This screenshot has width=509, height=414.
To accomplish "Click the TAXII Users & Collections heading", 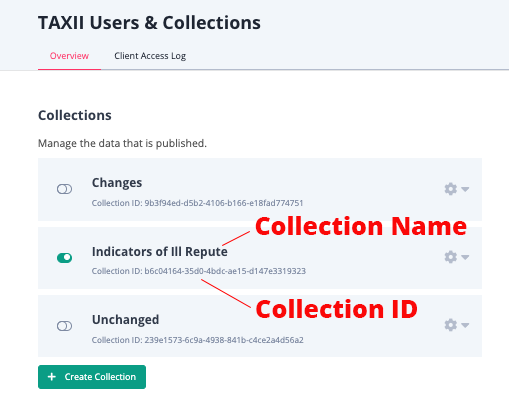I will click(x=149, y=23).
